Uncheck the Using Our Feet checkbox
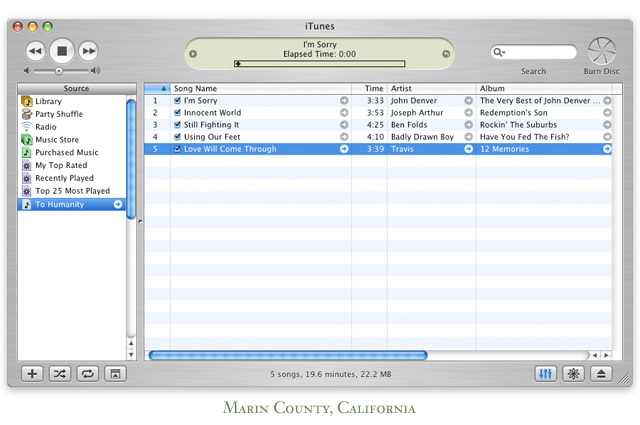The height and width of the screenshot is (425, 640). click(177, 137)
